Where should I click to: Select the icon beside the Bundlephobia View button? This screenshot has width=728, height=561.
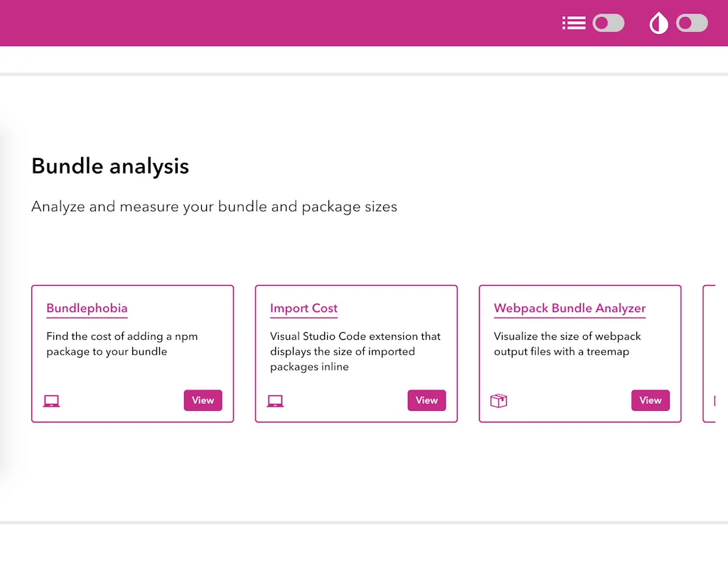pyautogui.click(x=51, y=400)
